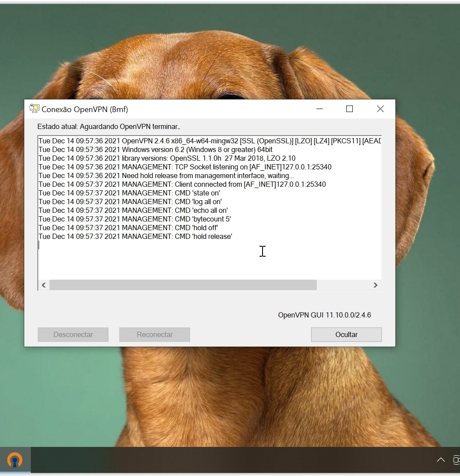Click the 'OpenVPN GUI 11.10.0.0/2.4.6' version label

coord(324,315)
